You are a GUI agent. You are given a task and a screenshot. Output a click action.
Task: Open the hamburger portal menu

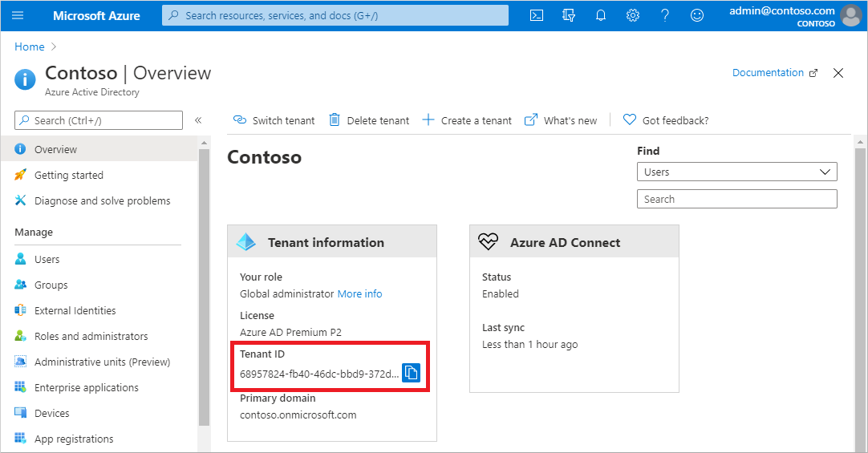[18, 15]
